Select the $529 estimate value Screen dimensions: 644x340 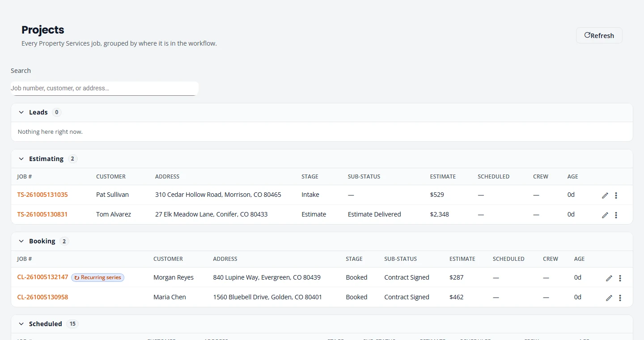(437, 195)
